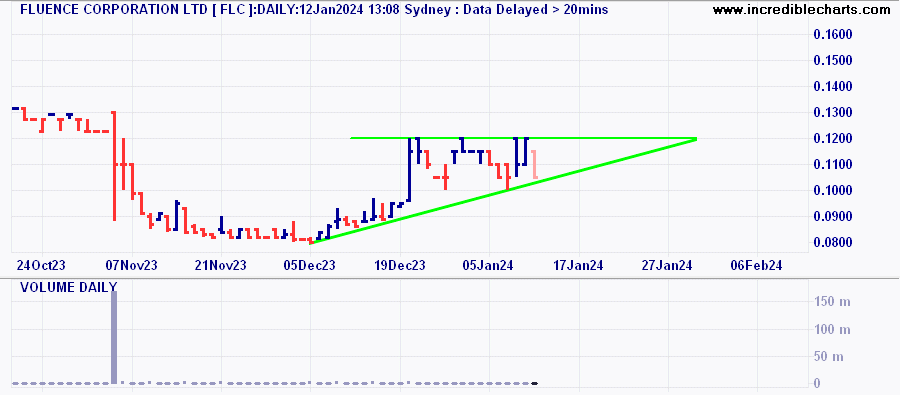Click the 24Oct23 date axis label
Viewport: 900px width, 395px height.
coord(39,265)
